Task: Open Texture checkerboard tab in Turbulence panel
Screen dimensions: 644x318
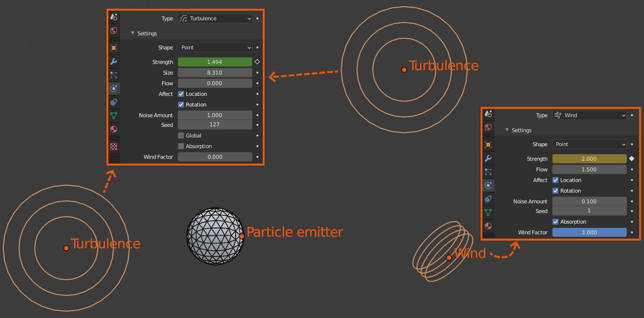Action: coord(114,146)
